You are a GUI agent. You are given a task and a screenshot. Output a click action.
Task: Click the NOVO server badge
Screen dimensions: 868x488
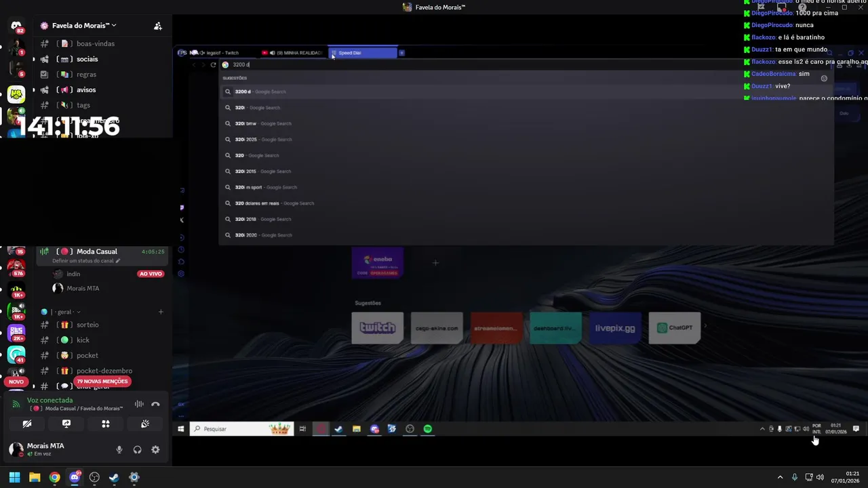point(16,382)
